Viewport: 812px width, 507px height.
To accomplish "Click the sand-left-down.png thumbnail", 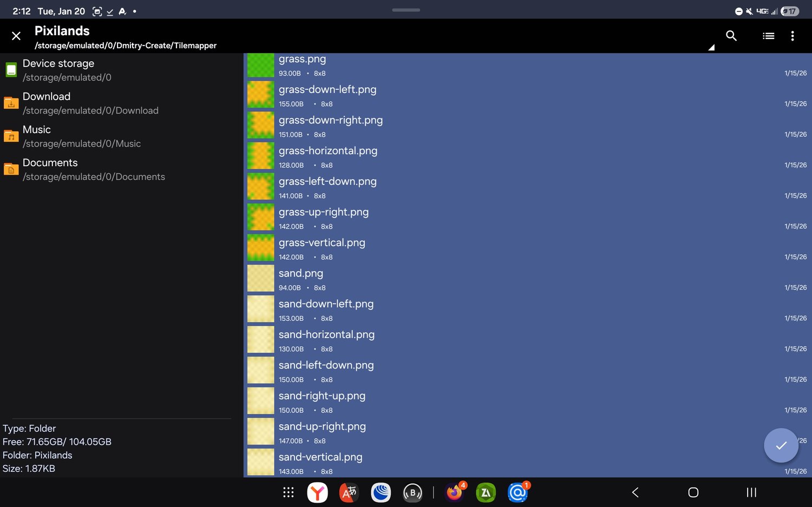I will click(x=261, y=371).
